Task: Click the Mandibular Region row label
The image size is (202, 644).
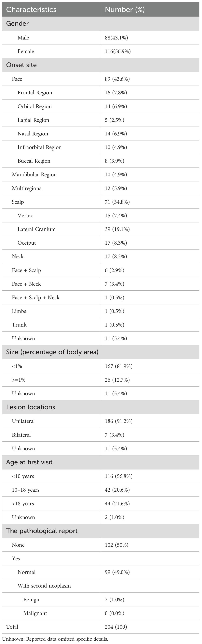Action: [34, 175]
